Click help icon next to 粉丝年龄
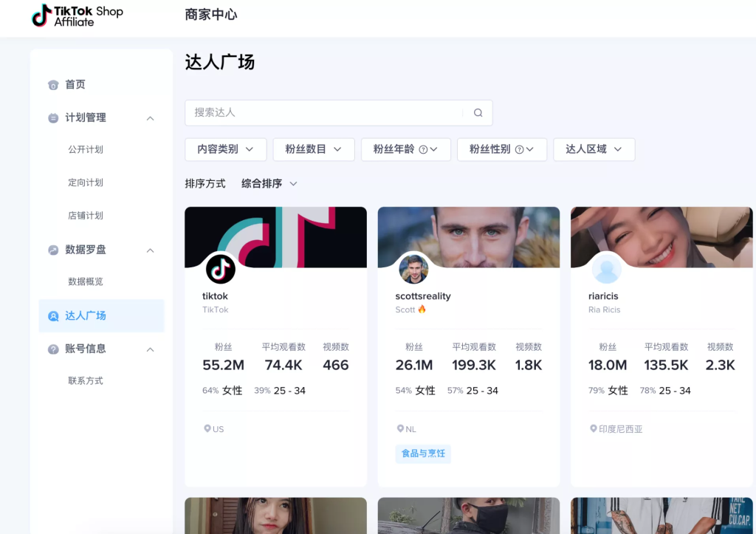This screenshot has height=534, width=756. pos(423,149)
